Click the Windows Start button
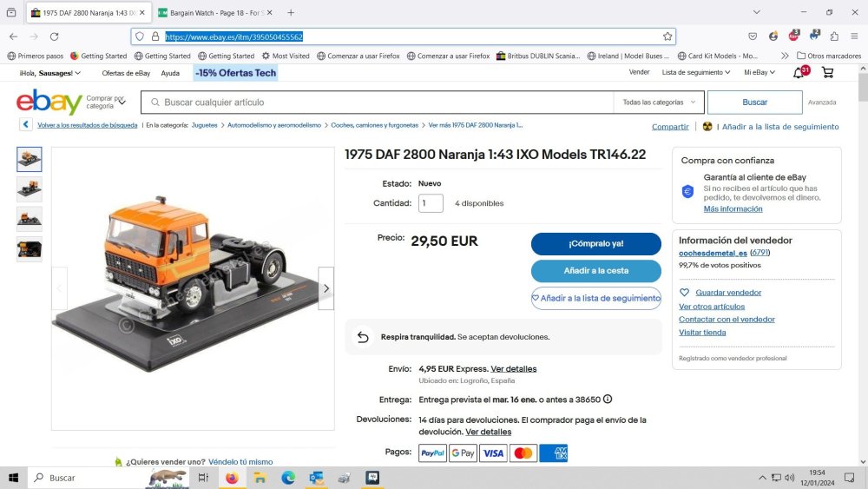 (x=13, y=478)
